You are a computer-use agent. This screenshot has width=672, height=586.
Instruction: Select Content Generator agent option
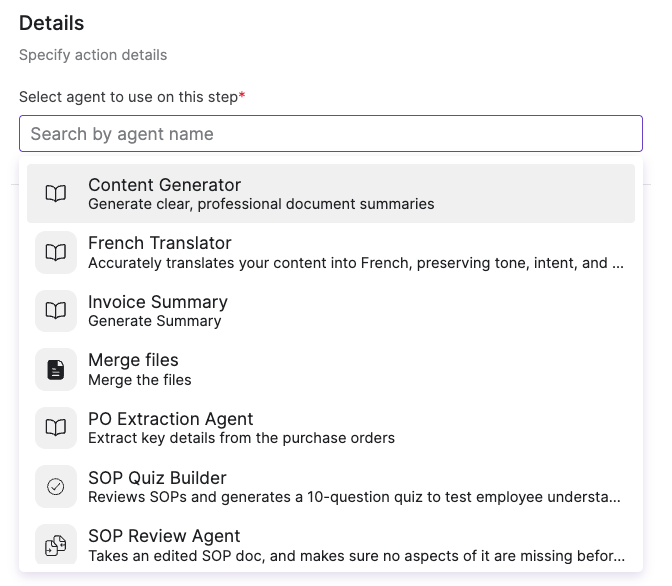[330, 193]
